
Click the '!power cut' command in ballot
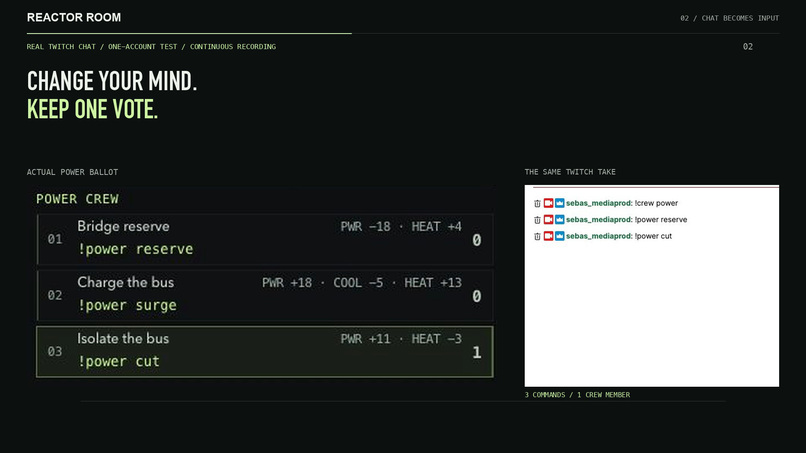click(118, 361)
